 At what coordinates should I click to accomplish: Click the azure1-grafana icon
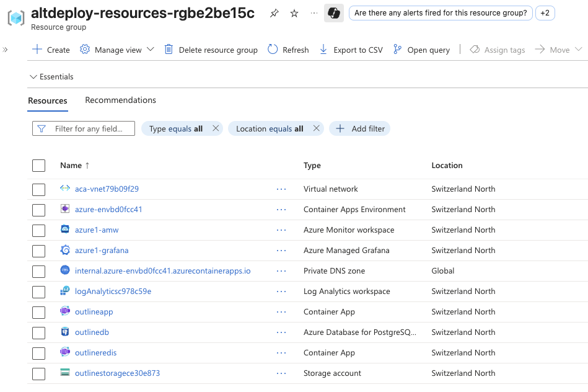65,250
